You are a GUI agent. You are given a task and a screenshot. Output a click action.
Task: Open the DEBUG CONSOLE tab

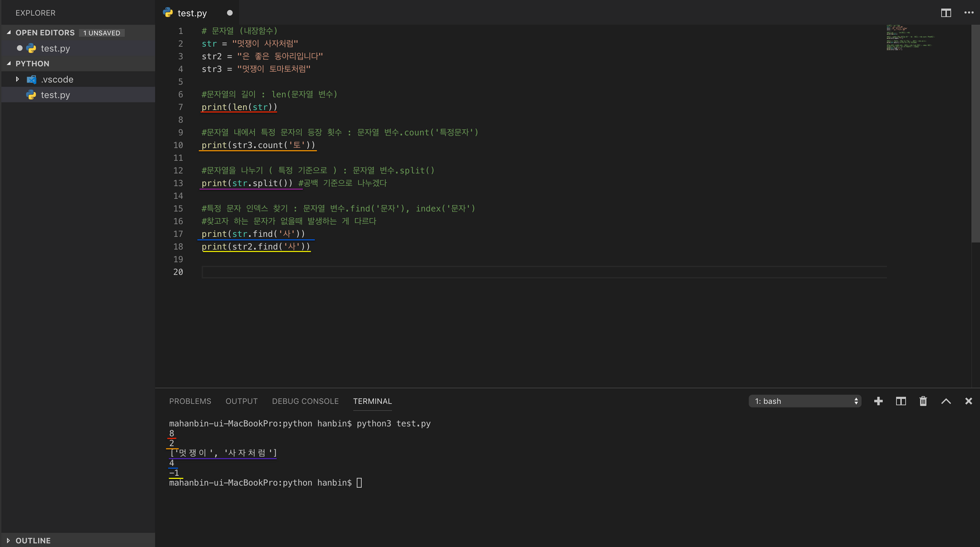tap(305, 401)
